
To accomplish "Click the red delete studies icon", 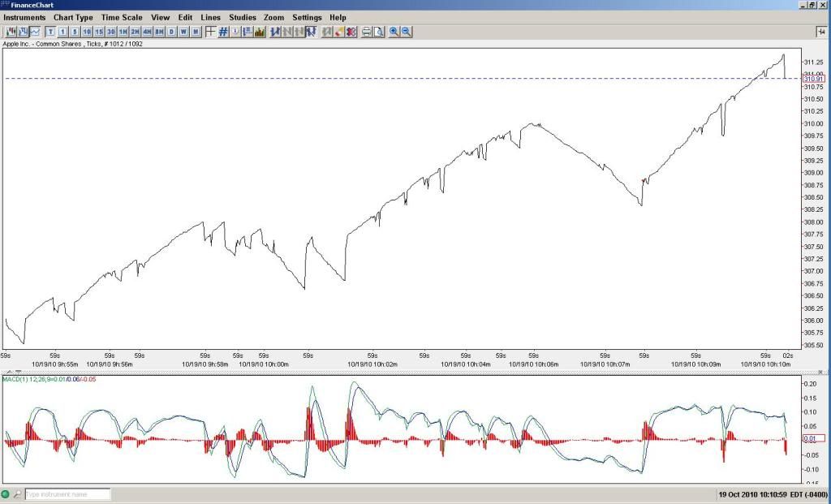I will (351, 32).
